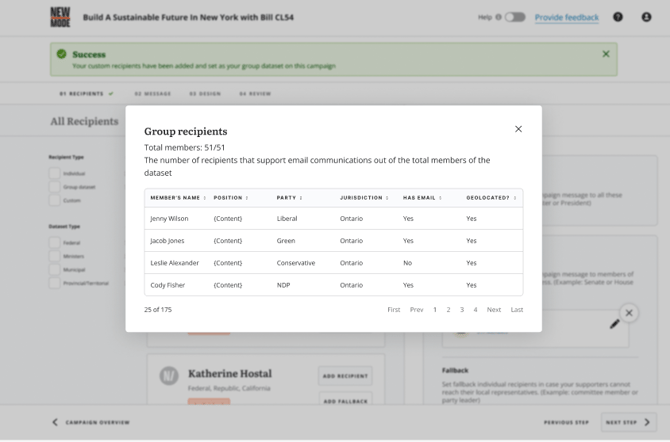The width and height of the screenshot is (670, 442).
Task: Click Katherine Hostal's avatar icon
Action: click(169, 375)
